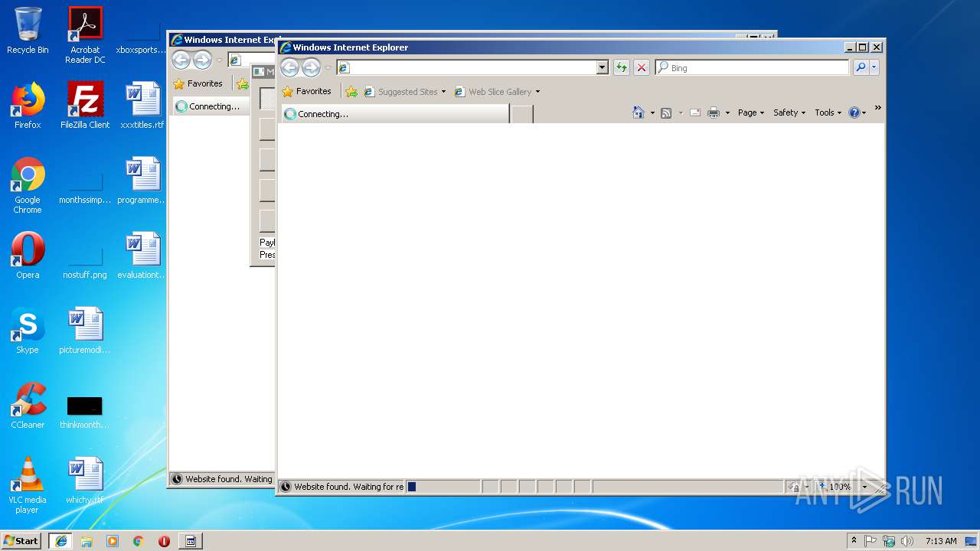Click the Opera taskbar icon
This screenshot has width=980, height=551.
[164, 540]
